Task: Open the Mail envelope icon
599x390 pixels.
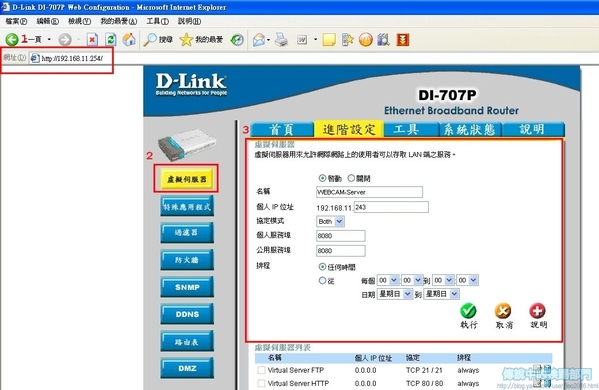Action: pyautogui.click(x=259, y=40)
